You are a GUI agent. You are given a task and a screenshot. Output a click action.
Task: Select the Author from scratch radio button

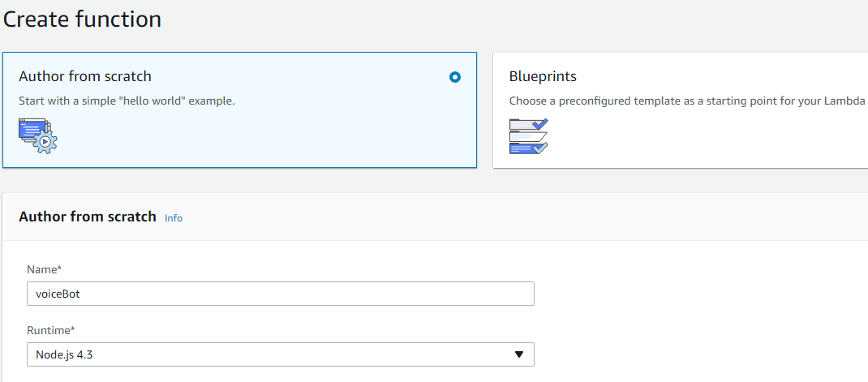pos(455,78)
